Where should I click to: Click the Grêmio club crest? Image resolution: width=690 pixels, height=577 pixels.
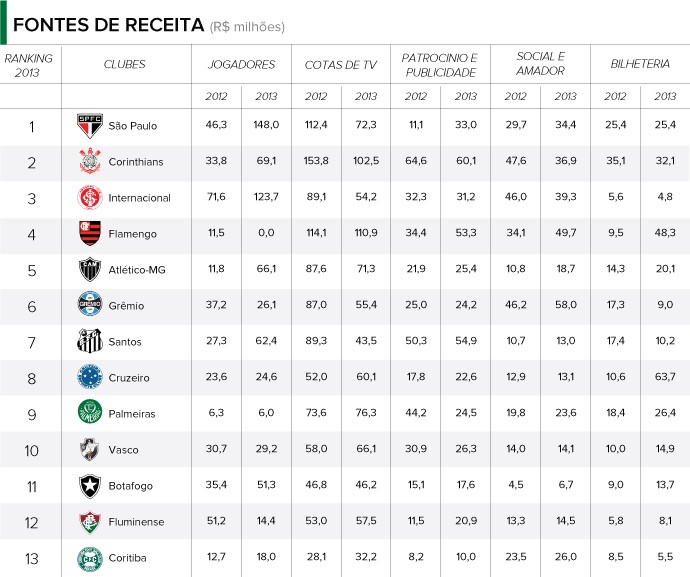[x=90, y=306]
